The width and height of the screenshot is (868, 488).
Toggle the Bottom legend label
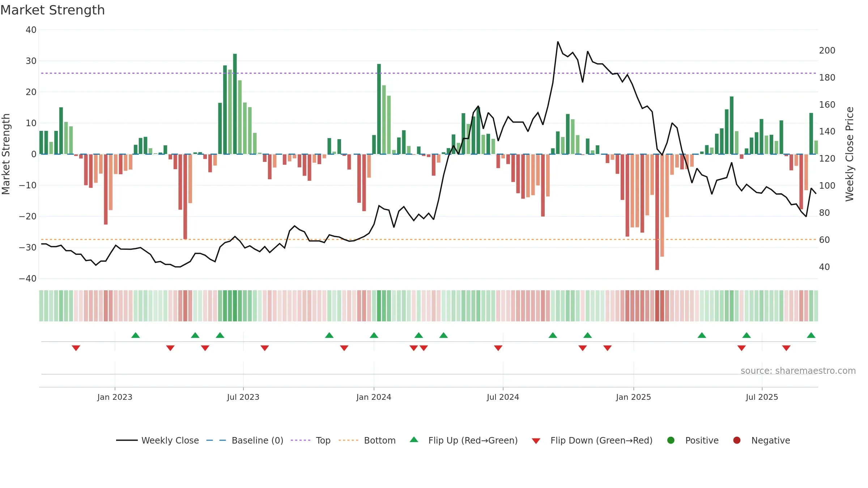[380, 440]
